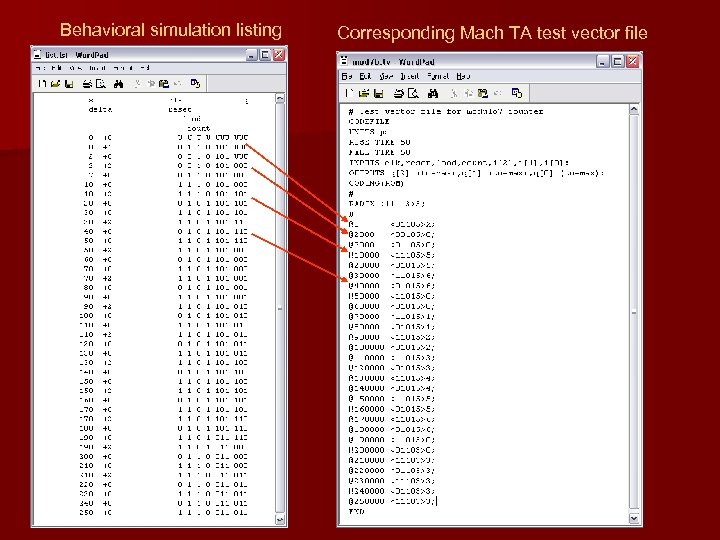Click scroll down arrow in right WordPad window

click(634, 518)
